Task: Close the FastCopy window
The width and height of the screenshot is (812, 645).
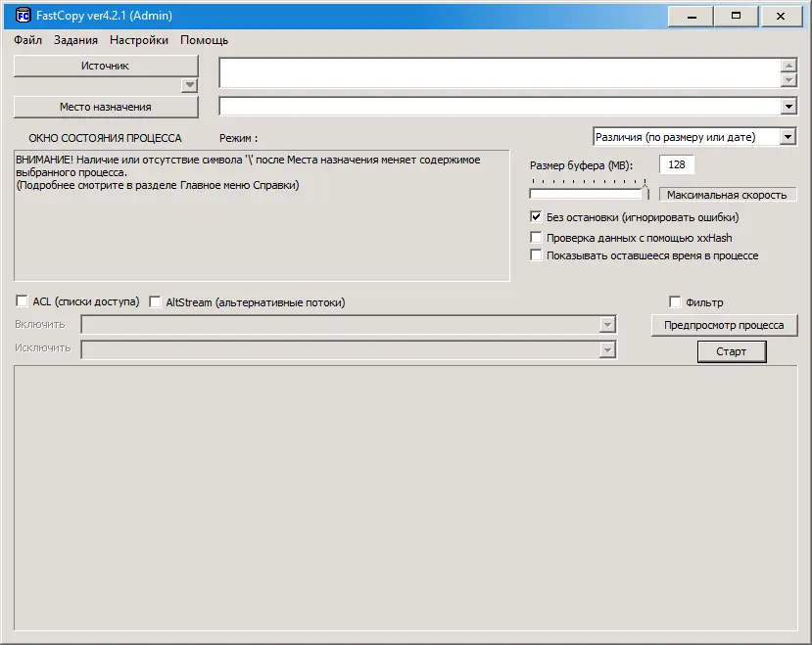Action: pyautogui.click(x=781, y=17)
